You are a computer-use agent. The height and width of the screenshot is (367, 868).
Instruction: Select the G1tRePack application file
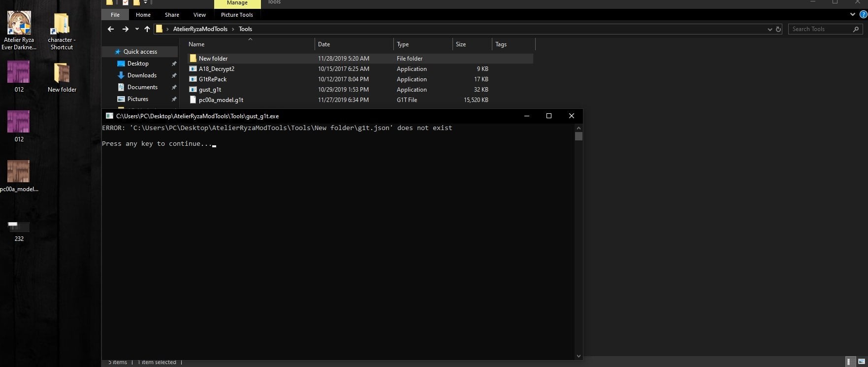360,79
